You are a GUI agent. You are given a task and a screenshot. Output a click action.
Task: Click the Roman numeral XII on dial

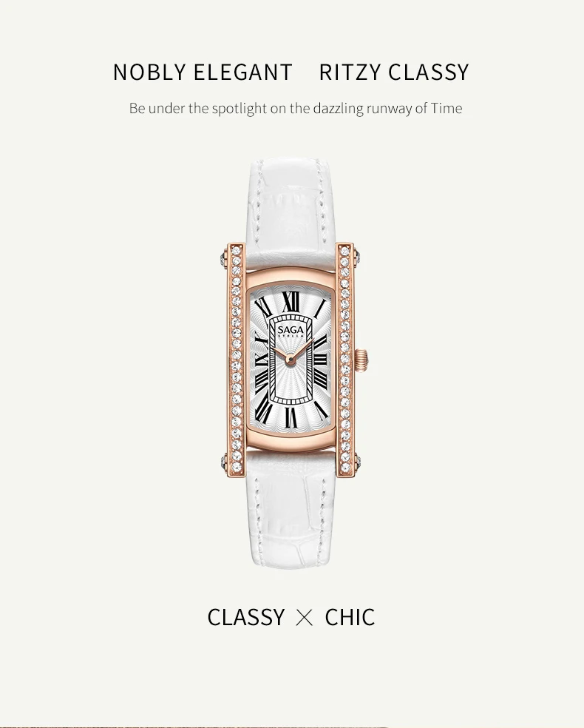tap(291, 303)
